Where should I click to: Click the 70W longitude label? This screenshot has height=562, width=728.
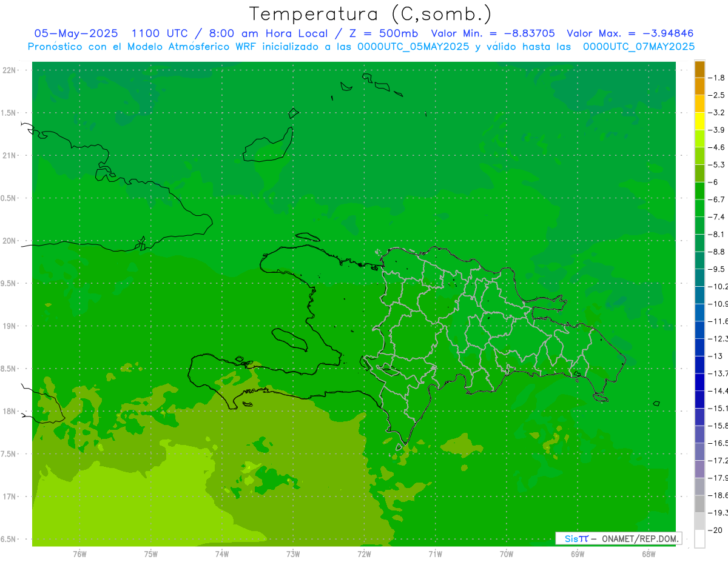pos(506,554)
